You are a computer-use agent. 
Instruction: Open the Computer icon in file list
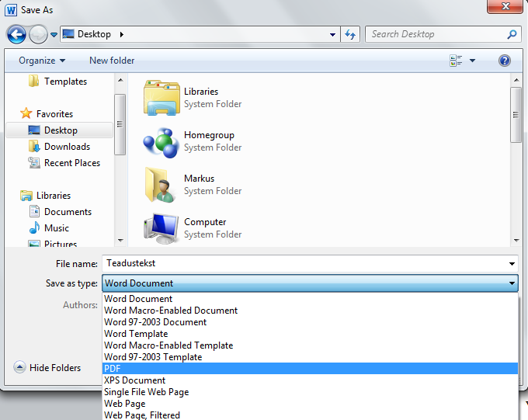[162, 228]
